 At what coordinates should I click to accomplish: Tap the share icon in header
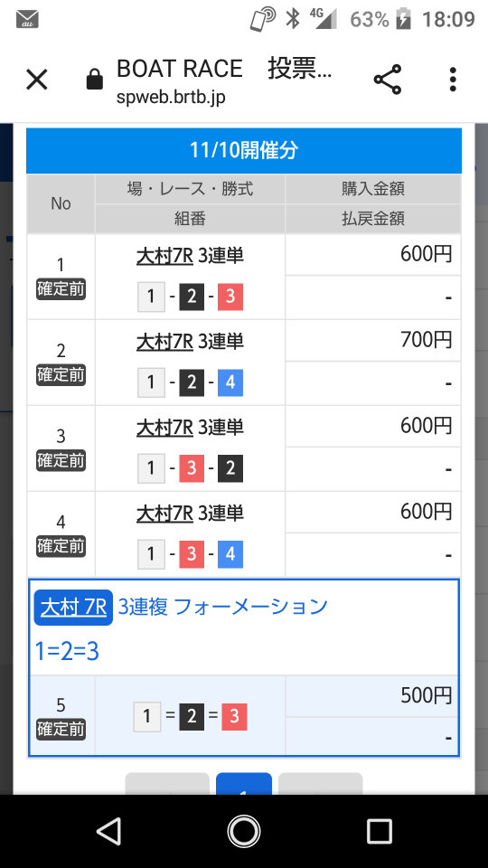tap(388, 80)
